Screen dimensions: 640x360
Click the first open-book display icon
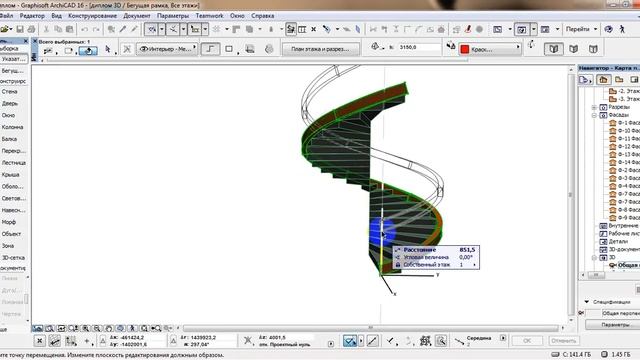[553, 49]
